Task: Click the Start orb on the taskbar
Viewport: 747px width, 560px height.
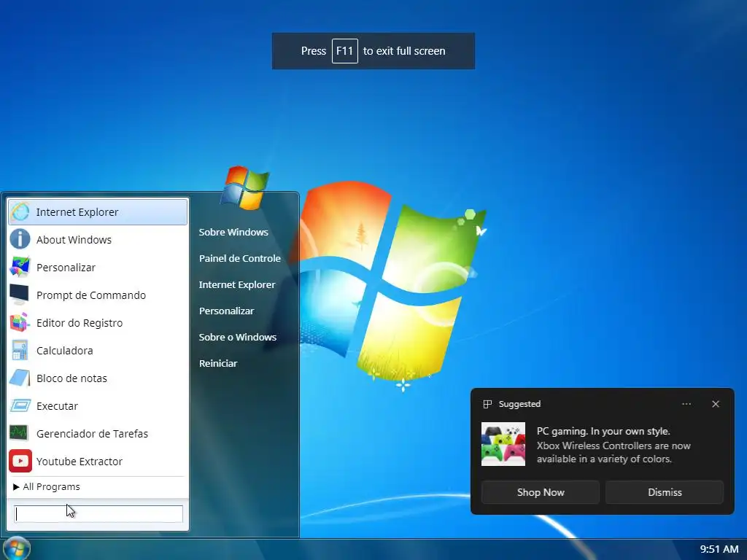Action: pyautogui.click(x=17, y=548)
